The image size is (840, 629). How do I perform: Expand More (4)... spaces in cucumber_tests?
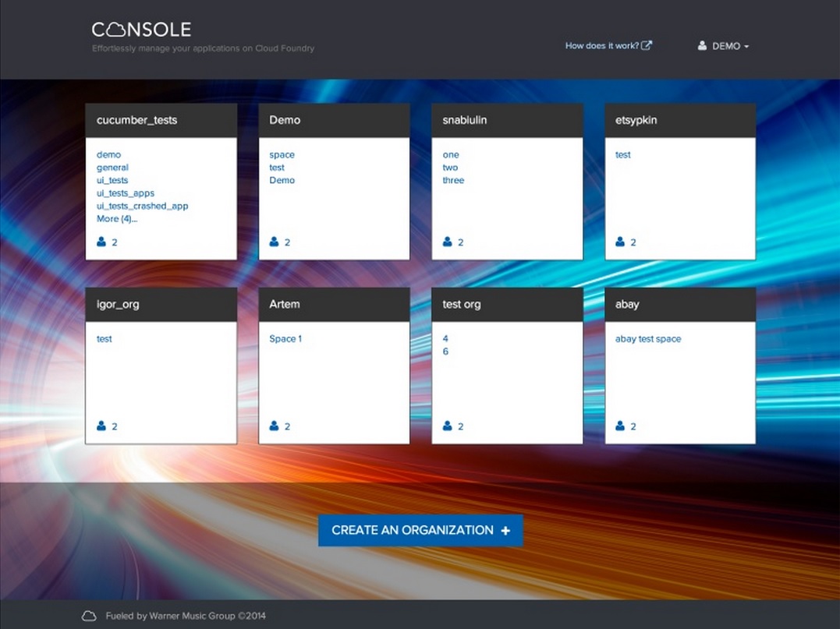[x=117, y=218]
